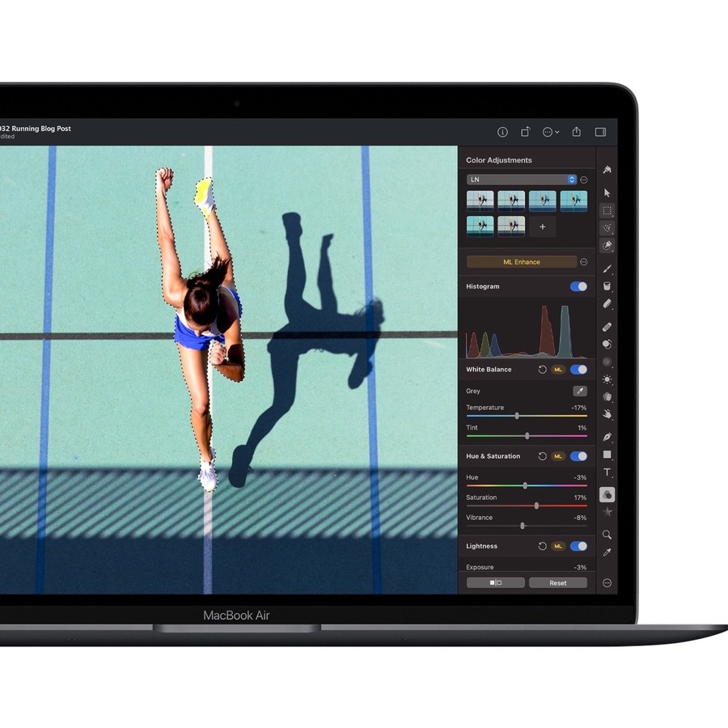Select the Type (T) text tool
Image resolution: width=728 pixels, height=728 pixels.
(x=607, y=472)
